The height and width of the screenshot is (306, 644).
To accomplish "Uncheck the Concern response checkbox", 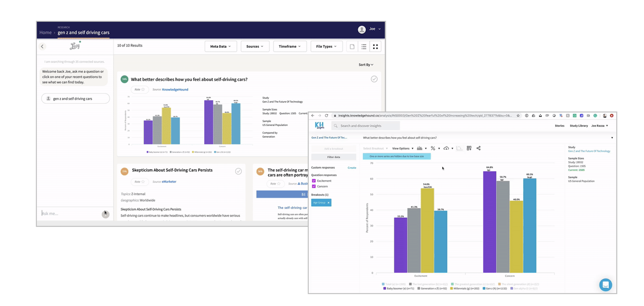I will click(x=314, y=186).
